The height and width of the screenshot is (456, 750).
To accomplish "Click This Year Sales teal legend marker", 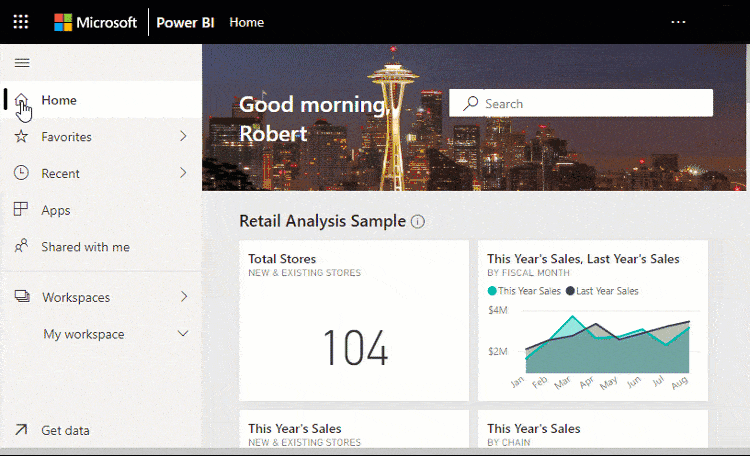I will (492, 291).
